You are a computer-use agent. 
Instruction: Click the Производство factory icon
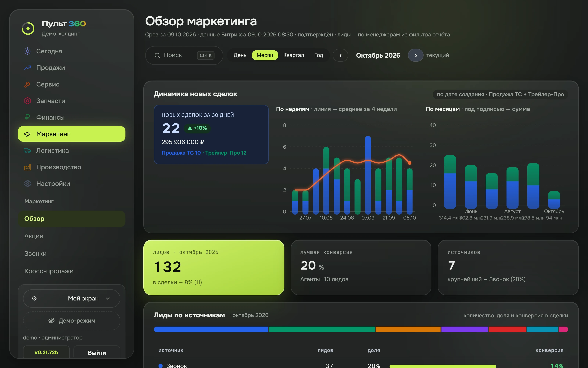27,167
